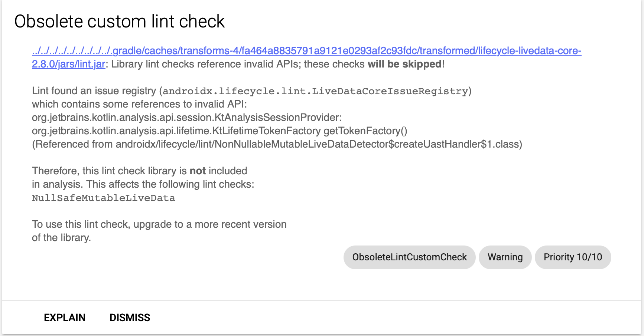Click the NonNullableMutableLiveDataDetector reference line
The width and height of the screenshot is (644, 336).
click(x=277, y=144)
